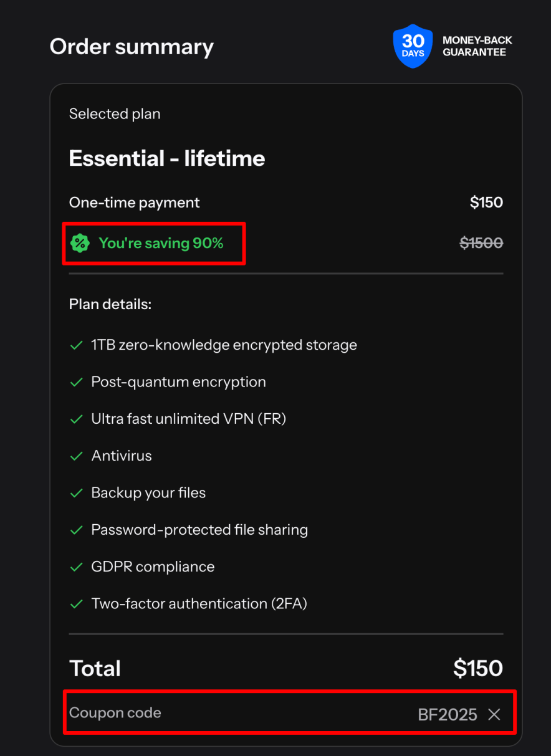Click the strikethrough $1500 original price
This screenshot has height=756, width=551.
[x=481, y=243]
